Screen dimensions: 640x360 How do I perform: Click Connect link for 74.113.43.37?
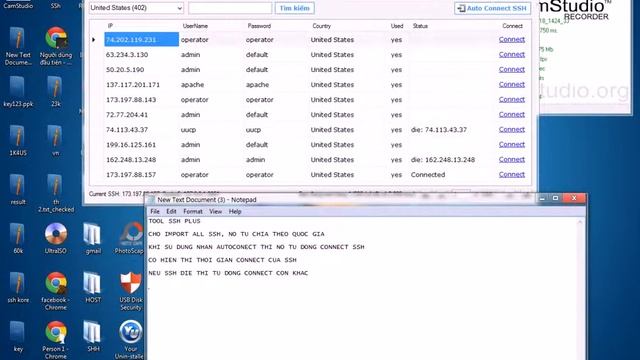tap(511, 129)
